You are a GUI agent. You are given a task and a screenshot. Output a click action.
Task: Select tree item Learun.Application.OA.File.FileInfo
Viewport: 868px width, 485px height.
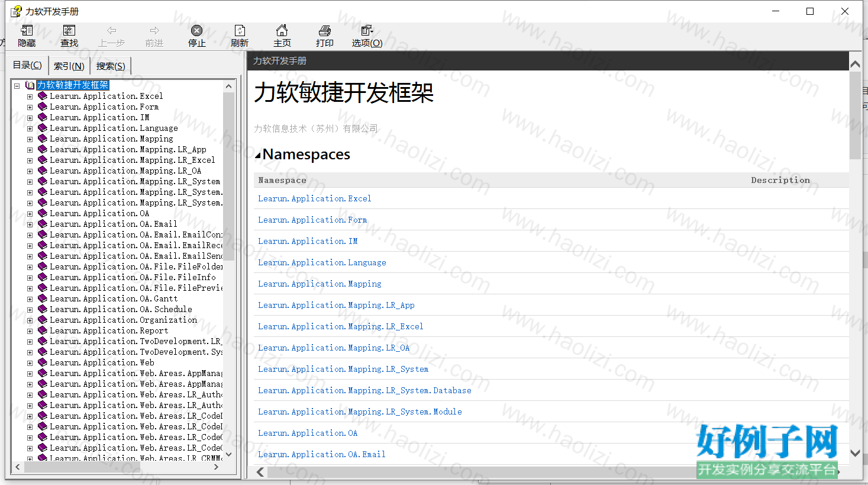coord(133,277)
